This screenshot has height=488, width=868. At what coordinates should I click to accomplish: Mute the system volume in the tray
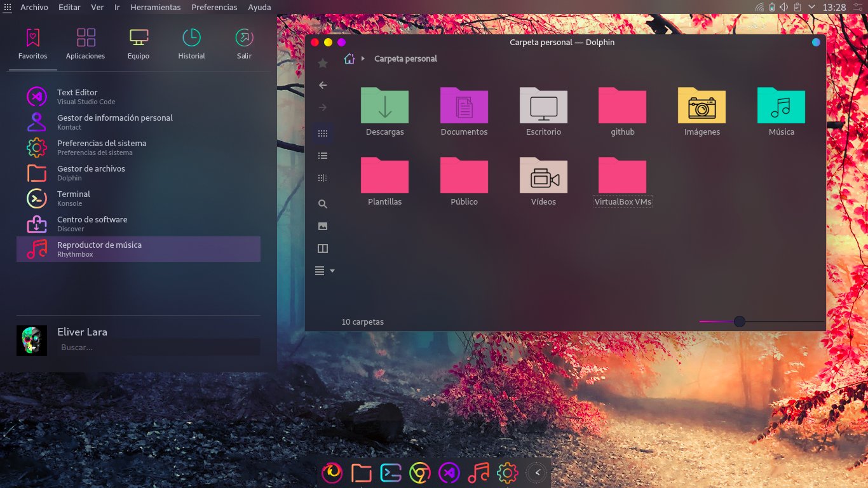point(783,7)
